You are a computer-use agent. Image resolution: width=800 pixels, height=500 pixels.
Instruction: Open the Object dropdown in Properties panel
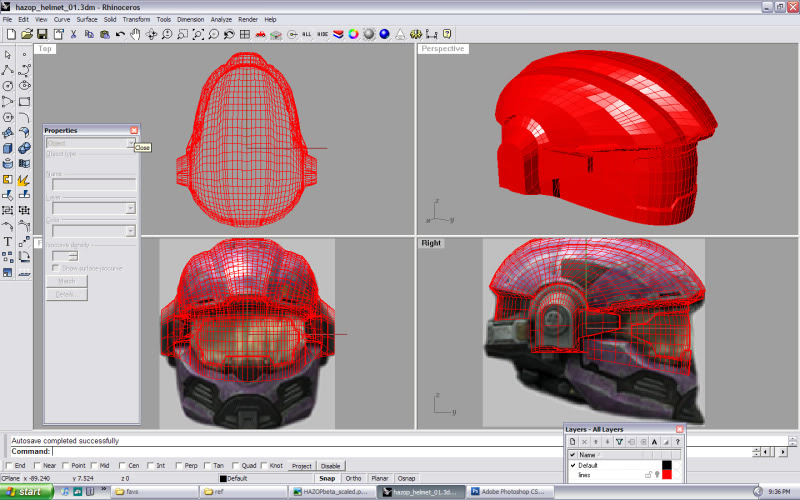[131, 143]
